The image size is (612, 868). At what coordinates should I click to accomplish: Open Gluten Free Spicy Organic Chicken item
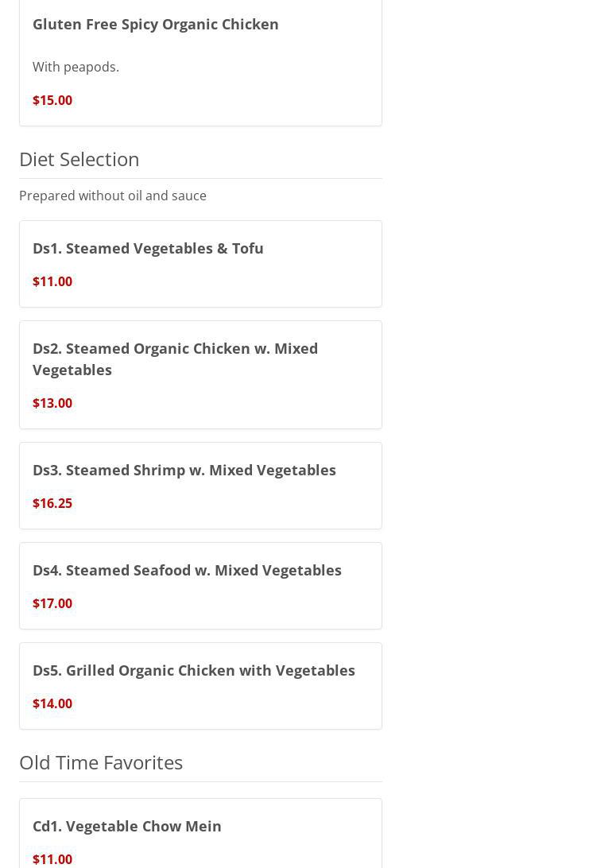coord(156,24)
